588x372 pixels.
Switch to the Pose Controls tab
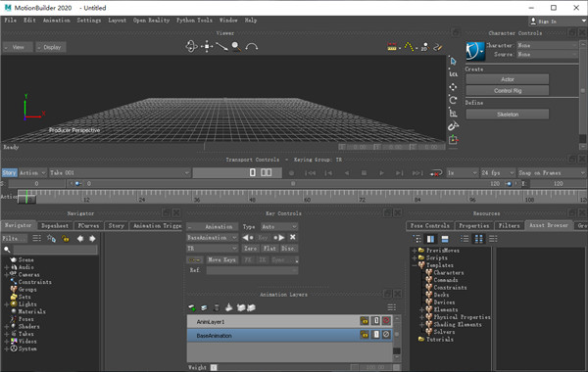coord(430,225)
